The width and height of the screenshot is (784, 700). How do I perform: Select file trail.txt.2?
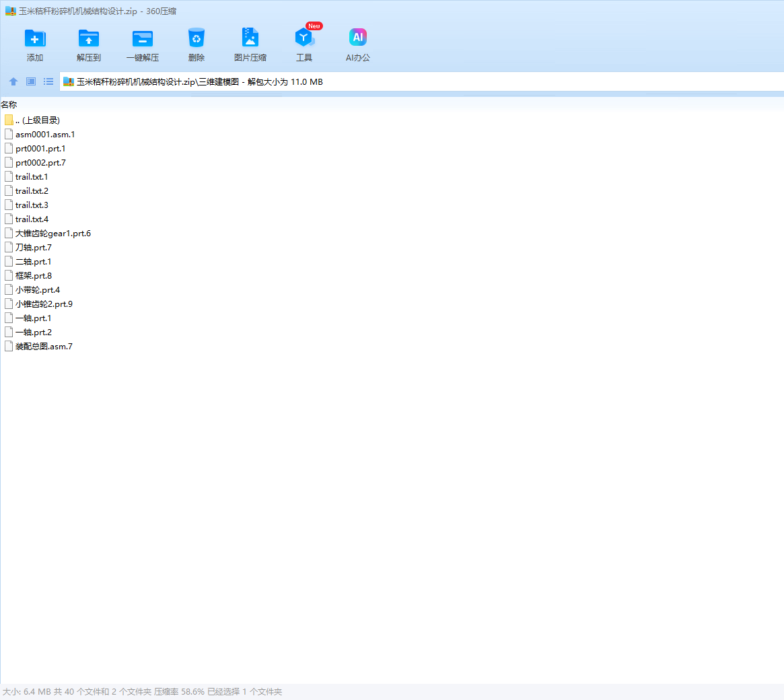(x=32, y=190)
